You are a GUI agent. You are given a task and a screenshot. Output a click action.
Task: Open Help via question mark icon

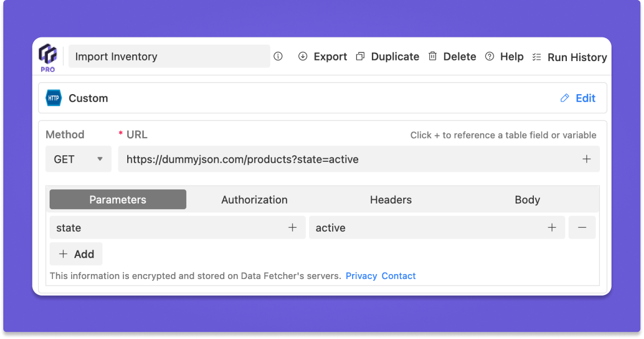pyautogui.click(x=490, y=56)
